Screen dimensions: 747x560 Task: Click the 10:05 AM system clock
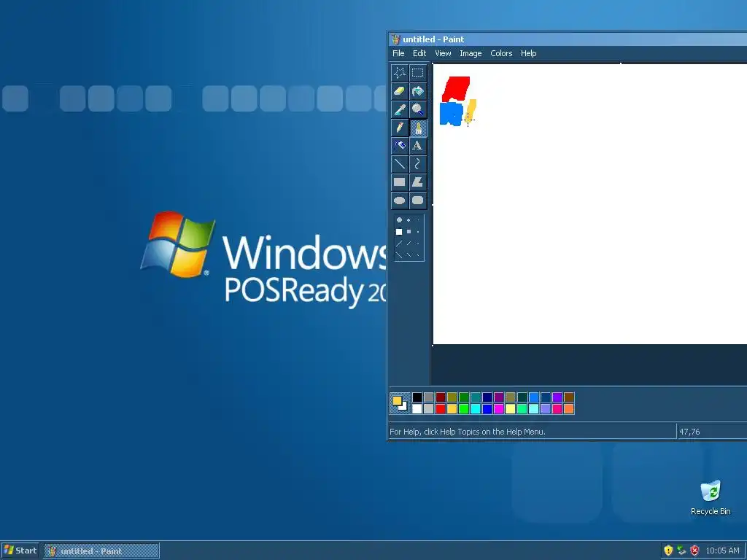coord(722,551)
